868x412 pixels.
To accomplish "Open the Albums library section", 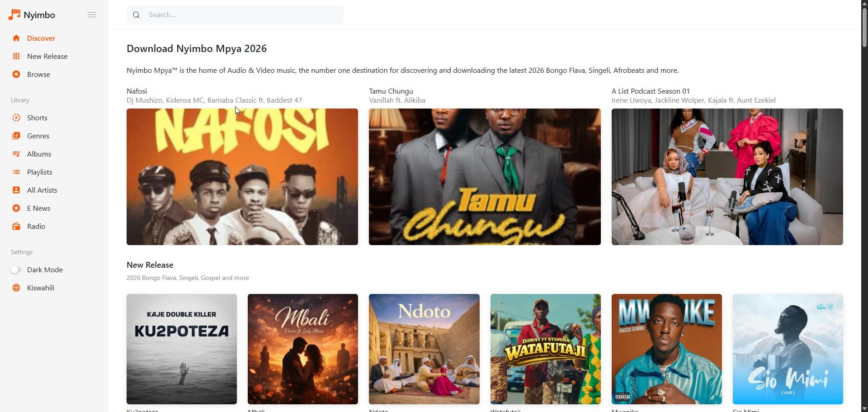I will pos(39,154).
